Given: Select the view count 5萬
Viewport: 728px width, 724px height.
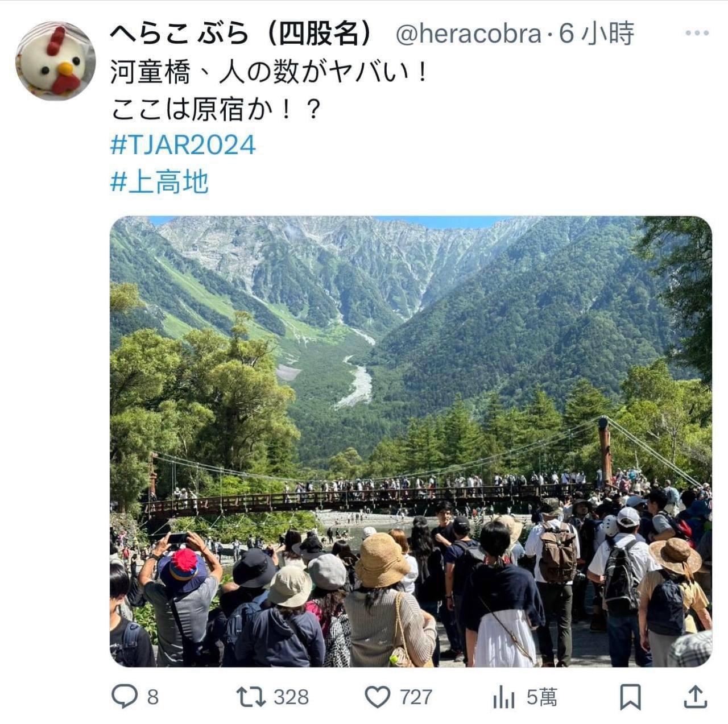Looking at the screenshot, I should 542,697.
